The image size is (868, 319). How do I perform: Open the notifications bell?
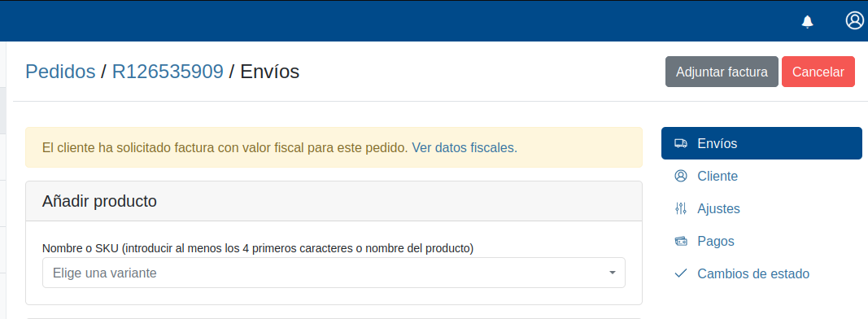click(x=808, y=22)
